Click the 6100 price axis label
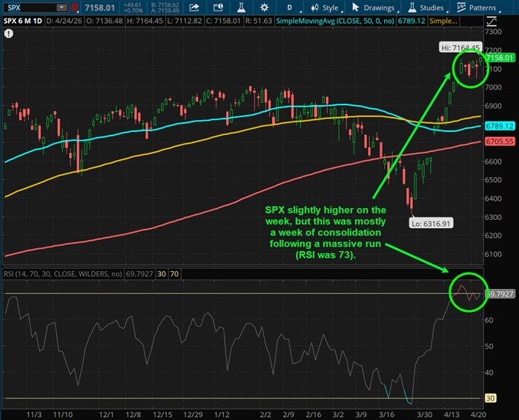Screen dimensions: 519x420 (x=493, y=254)
